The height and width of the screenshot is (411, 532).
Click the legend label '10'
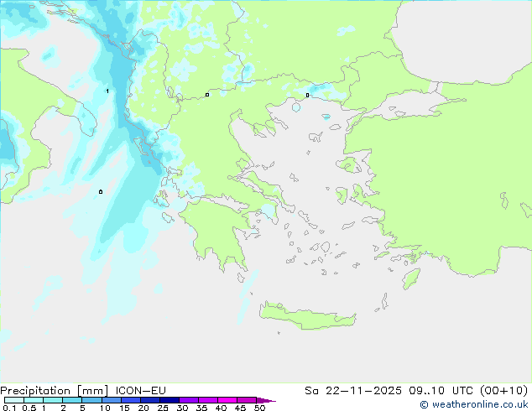point(105,408)
